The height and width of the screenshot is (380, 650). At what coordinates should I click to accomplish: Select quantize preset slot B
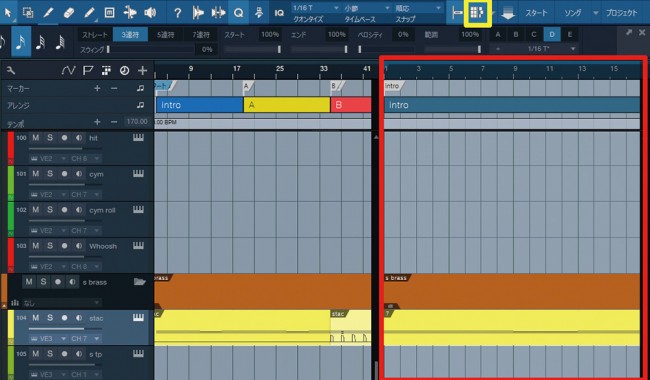[516, 35]
